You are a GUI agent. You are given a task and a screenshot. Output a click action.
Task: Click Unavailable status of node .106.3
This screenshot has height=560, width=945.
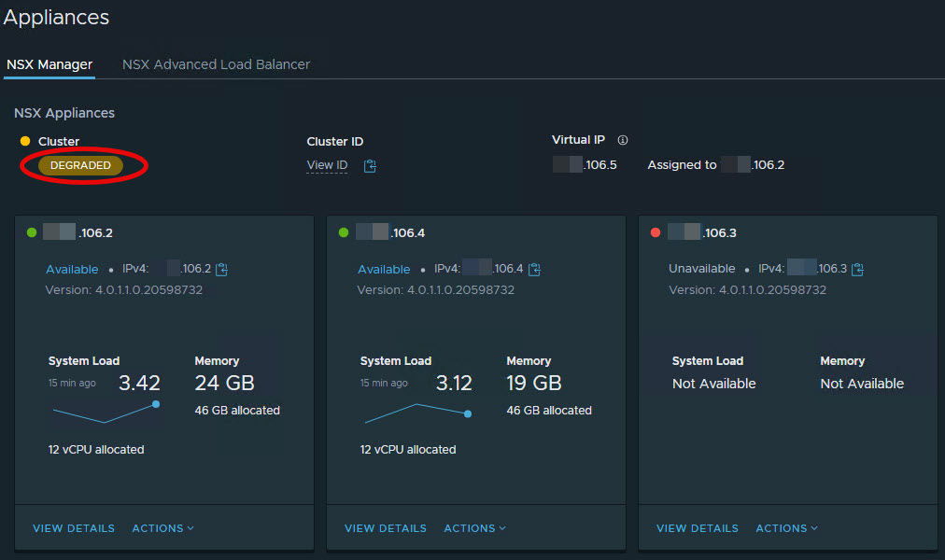click(x=701, y=269)
